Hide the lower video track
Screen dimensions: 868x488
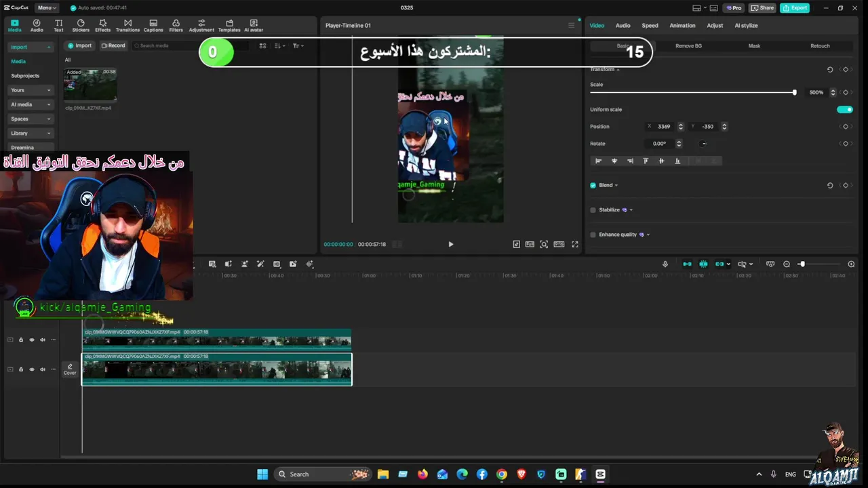(31, 369)
